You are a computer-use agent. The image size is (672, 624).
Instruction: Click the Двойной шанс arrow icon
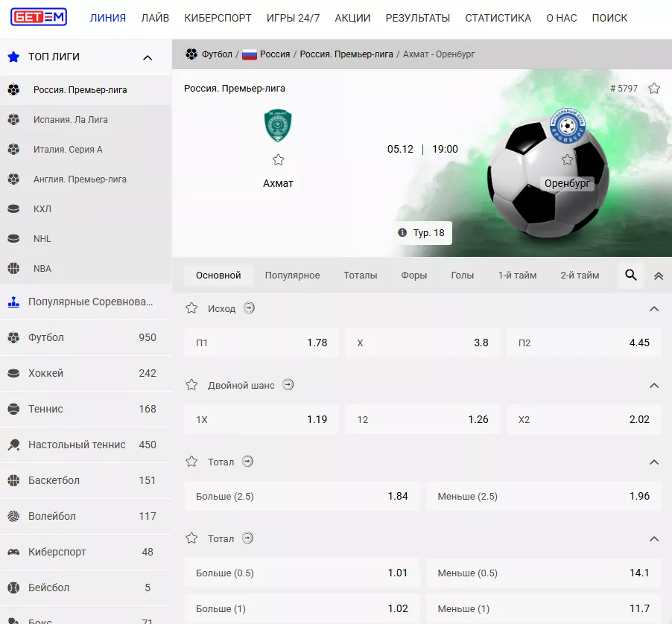coord(288,385)
